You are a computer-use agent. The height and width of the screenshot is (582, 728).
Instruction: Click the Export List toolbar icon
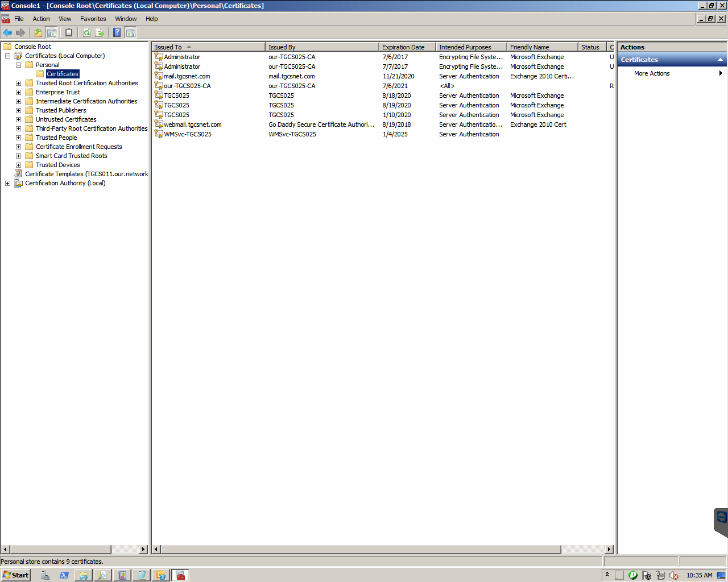point(100,32)
